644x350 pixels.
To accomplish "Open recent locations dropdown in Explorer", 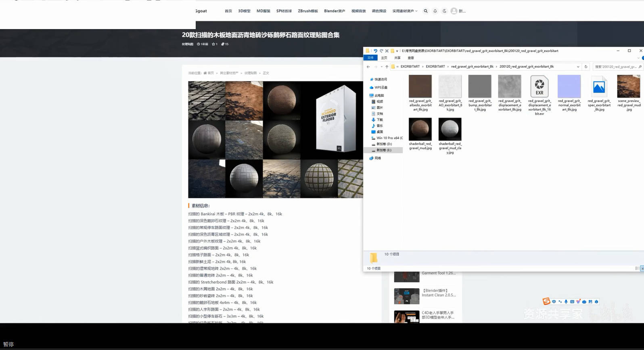I will [x=381, y=67].
